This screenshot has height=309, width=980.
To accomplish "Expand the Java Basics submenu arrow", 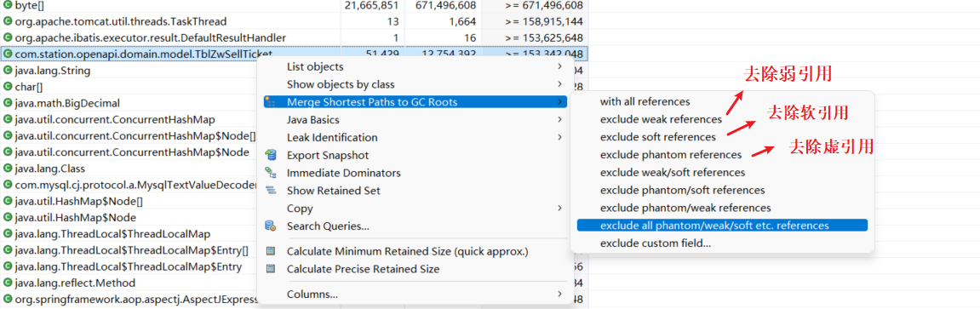I will coord(559,119).
